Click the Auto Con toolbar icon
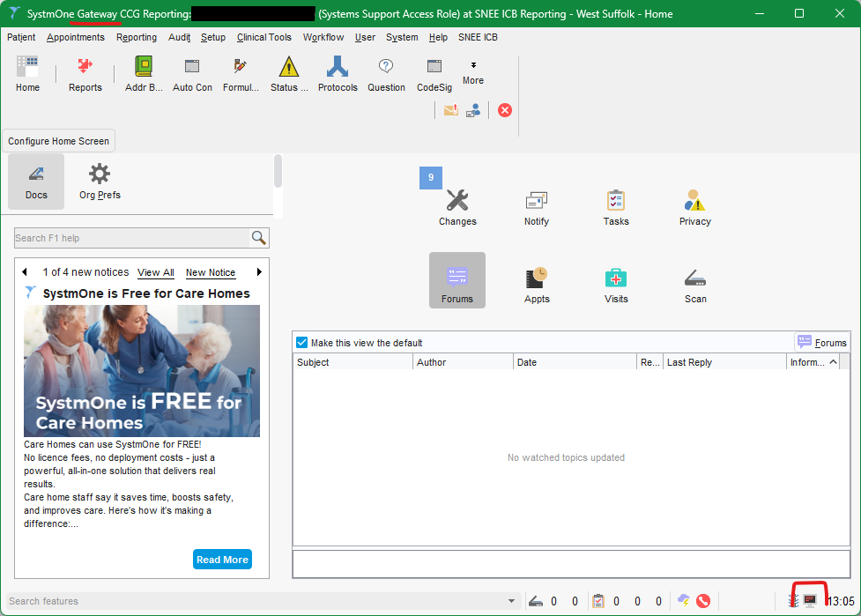 point(192,73)
